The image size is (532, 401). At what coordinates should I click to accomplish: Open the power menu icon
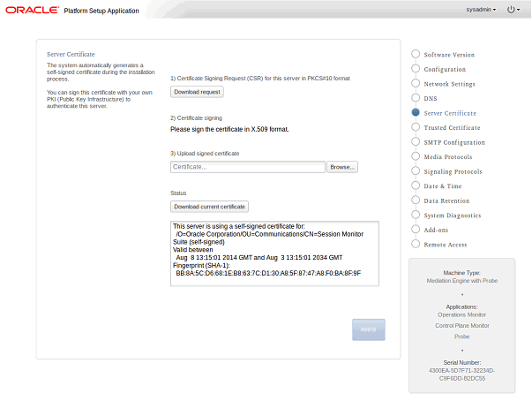tap(513, 10)
